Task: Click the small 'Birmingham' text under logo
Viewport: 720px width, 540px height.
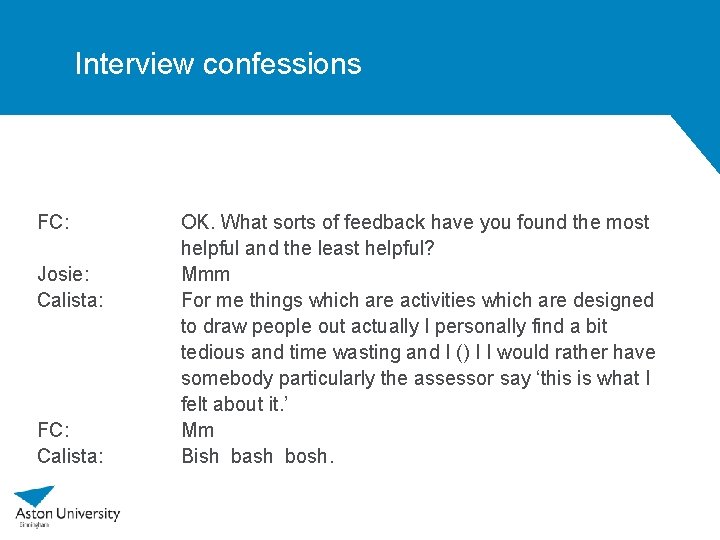Action: (x=34, y=525)
